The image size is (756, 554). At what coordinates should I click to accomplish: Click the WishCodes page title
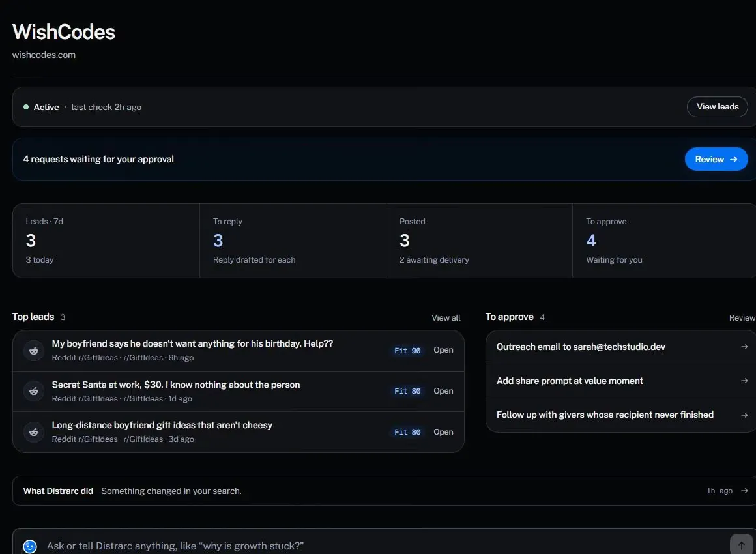click(64, 32)
